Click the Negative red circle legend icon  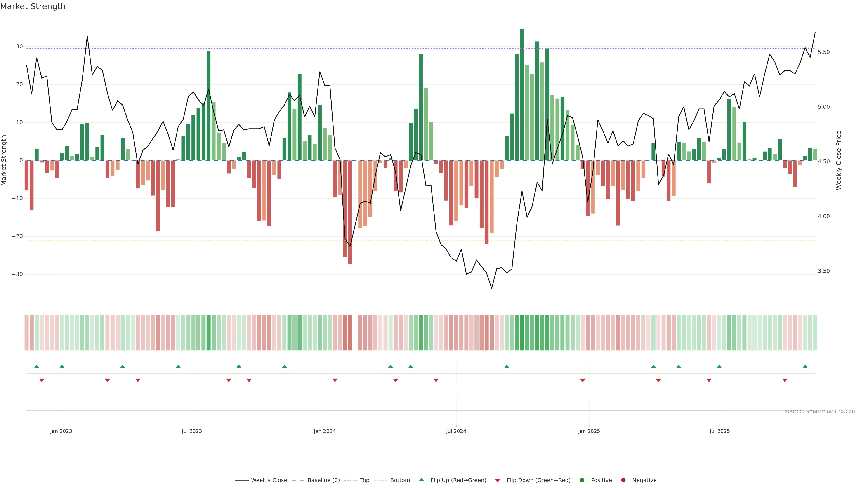tap(623, 480)
